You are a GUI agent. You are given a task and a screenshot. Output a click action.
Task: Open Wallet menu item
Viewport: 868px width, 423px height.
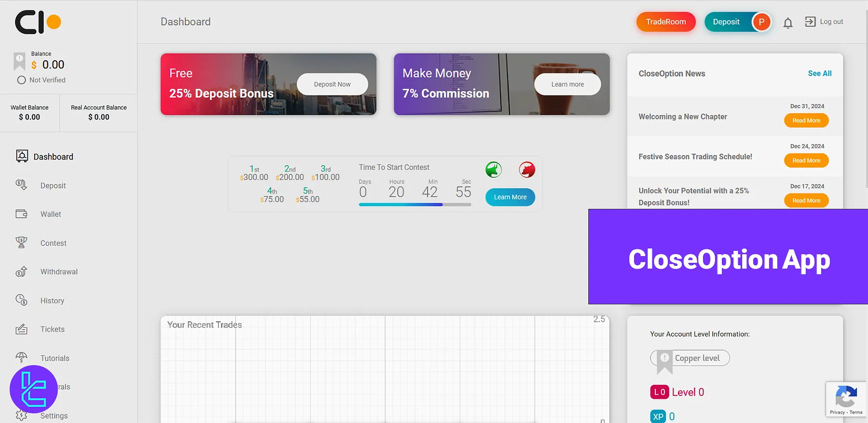(51, 214)
